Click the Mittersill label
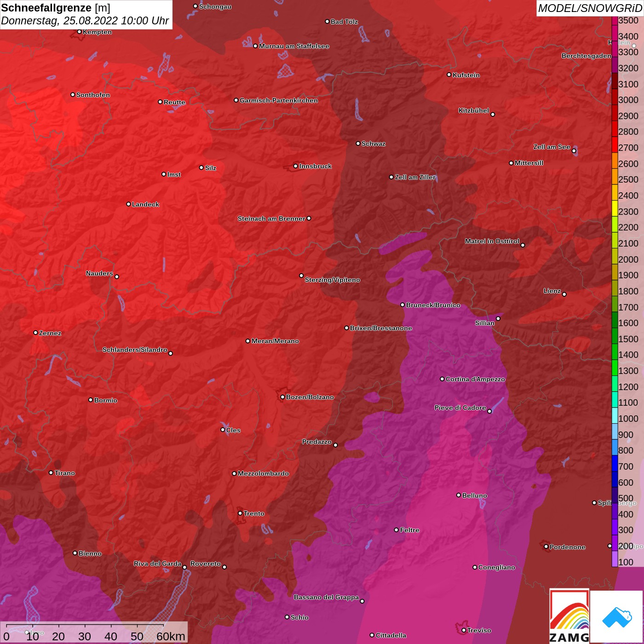 pos(529,163)
